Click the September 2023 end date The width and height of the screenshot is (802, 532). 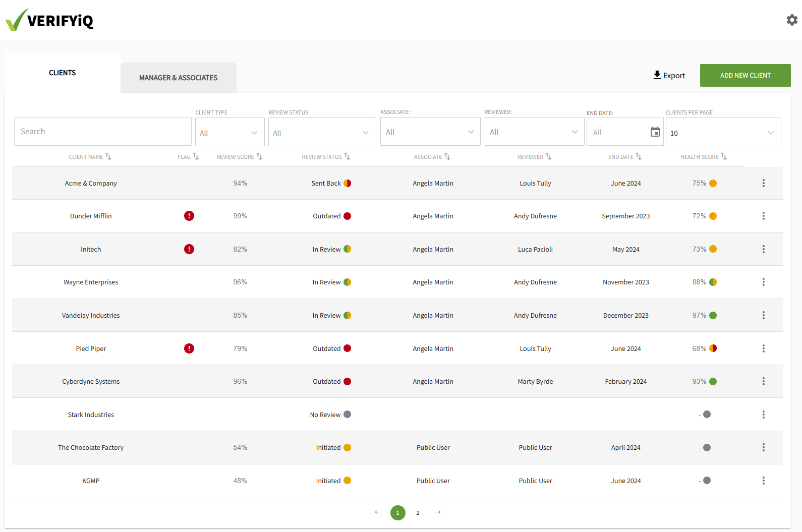tap(625, 216)
